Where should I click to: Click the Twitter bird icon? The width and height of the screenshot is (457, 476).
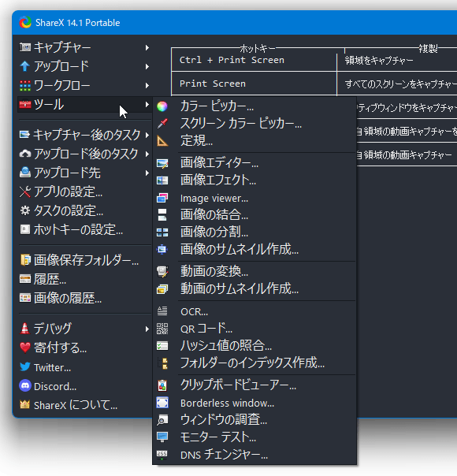(x=25, y=367)
